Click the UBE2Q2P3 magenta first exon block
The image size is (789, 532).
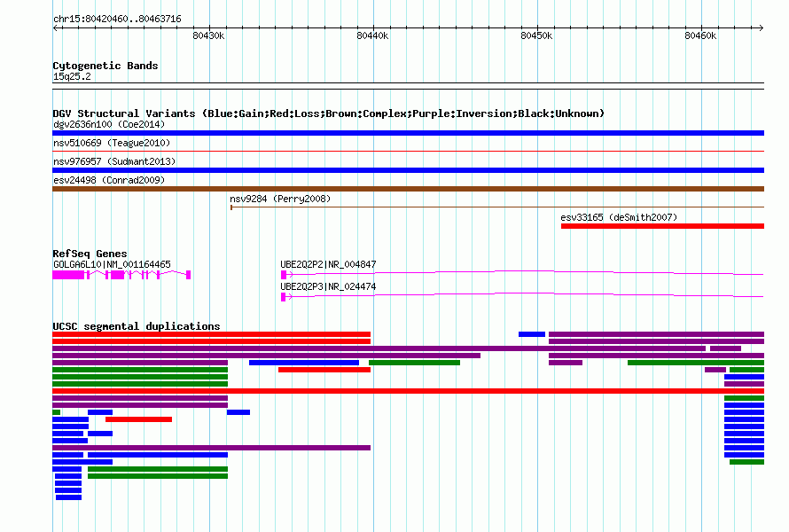(x=284, y=297)
